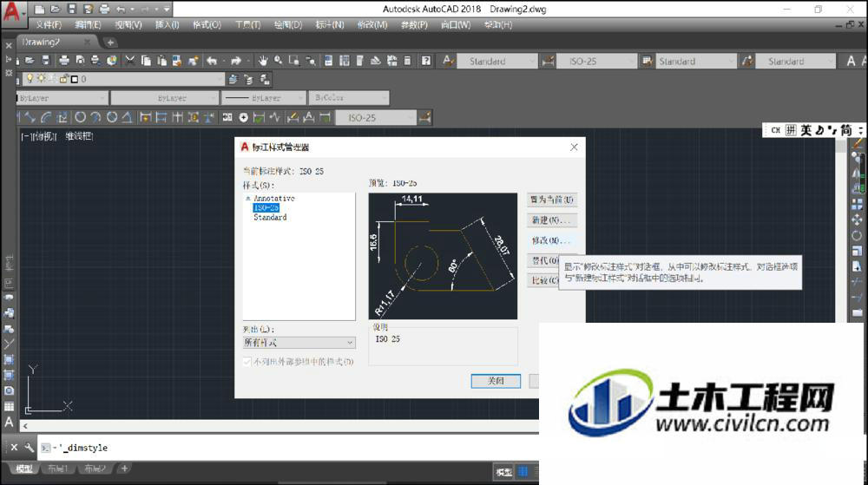This screenshot has height=485, width=868.
Task: Select Standard style in styles list
Action: (270, 218)
